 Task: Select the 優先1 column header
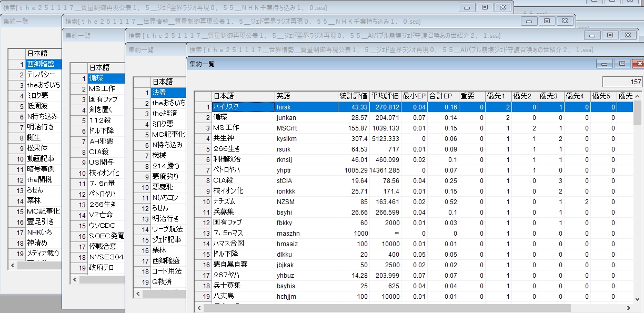pyautogui.click(x=497, y=96)
